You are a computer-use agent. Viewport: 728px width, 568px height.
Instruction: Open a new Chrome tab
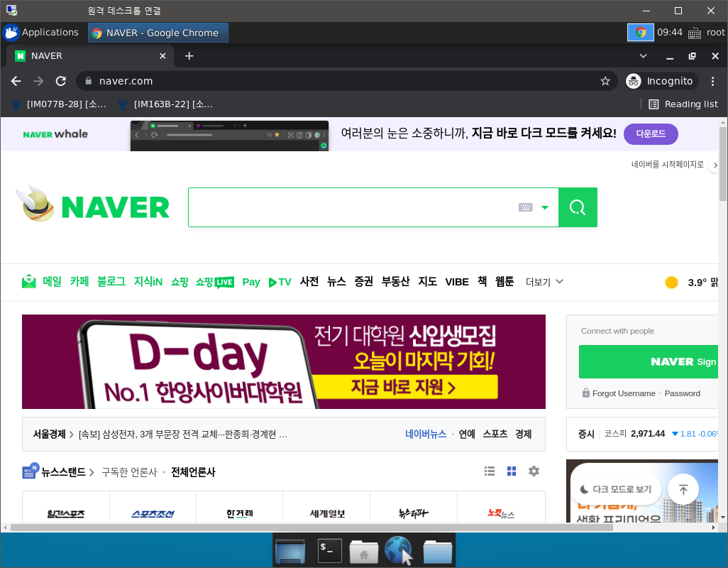[189, 56]
